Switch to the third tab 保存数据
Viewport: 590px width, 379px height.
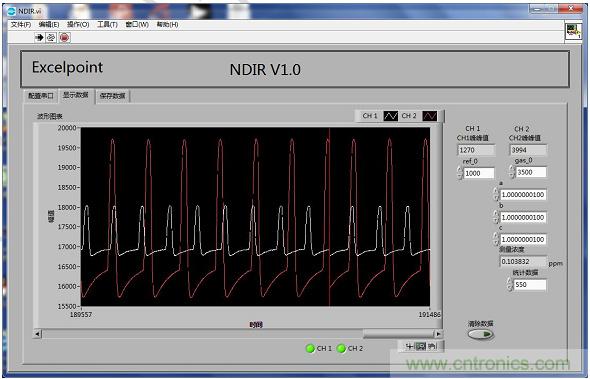point(113,96)
